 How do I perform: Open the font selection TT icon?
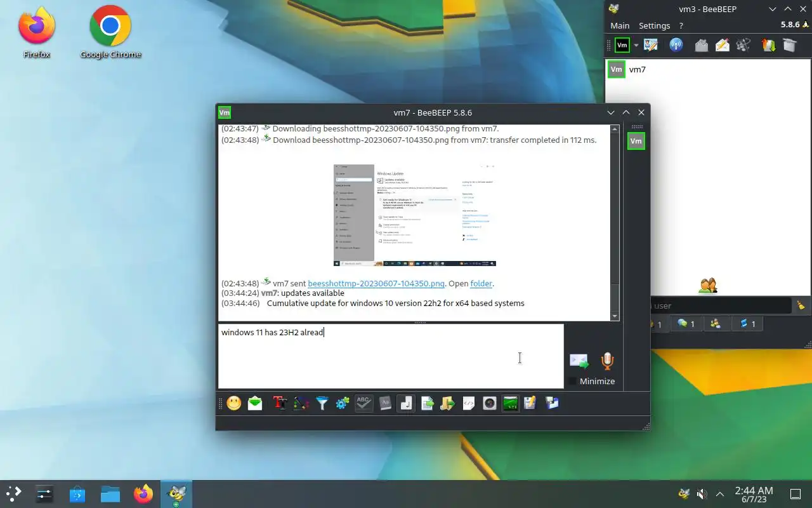click(x=280, y=403)
